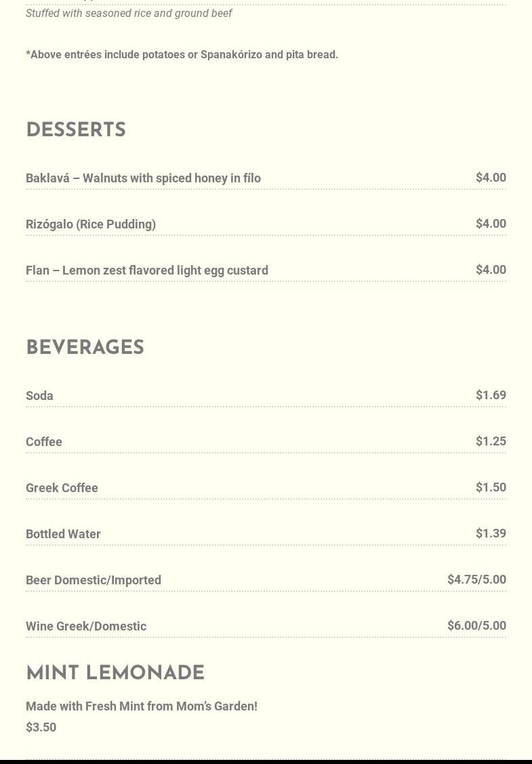Click the Fresh Mint from Mom's Garden text

coord(142,706)
